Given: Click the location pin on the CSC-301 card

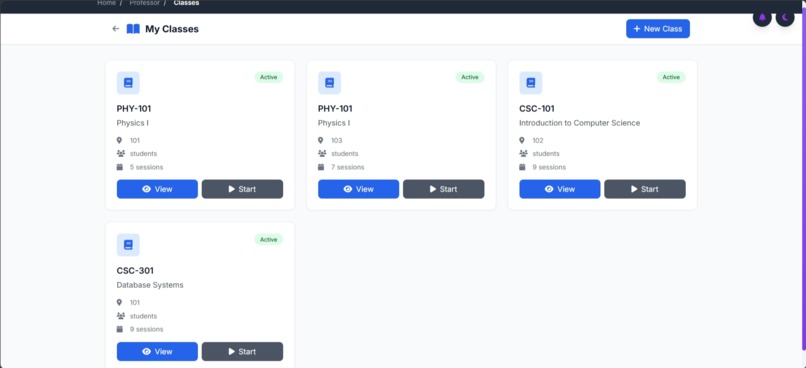Looking at the screenshot, I should click(x=120, y=302).
